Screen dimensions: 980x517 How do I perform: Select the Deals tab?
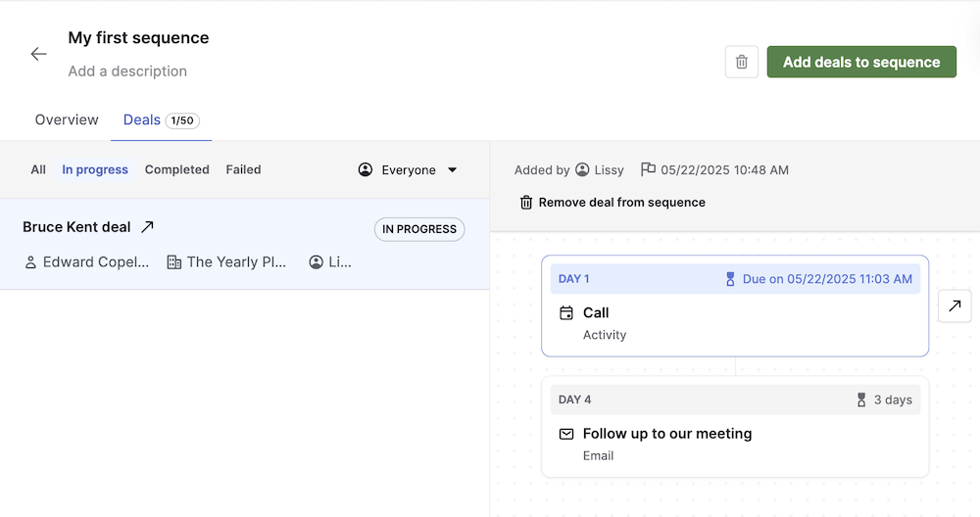pyautogui.click(x=142, y=119)
